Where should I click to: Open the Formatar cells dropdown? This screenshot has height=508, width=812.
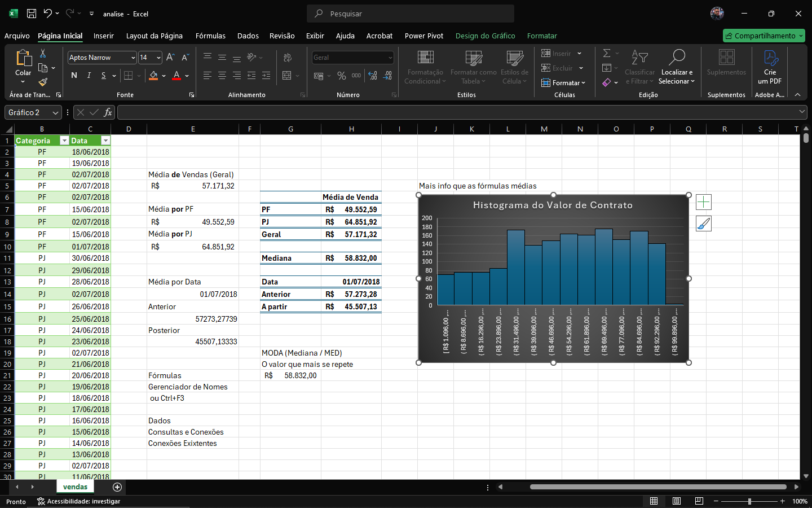click(x=563, y=83)
